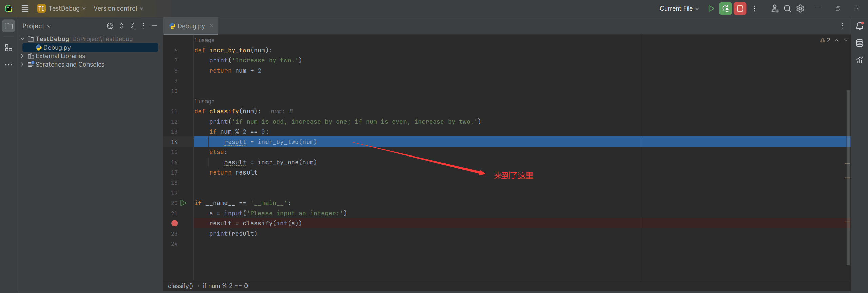Open the Project view selector dropdown
Viewport: 868px width, 293px height.
point(37,26)
